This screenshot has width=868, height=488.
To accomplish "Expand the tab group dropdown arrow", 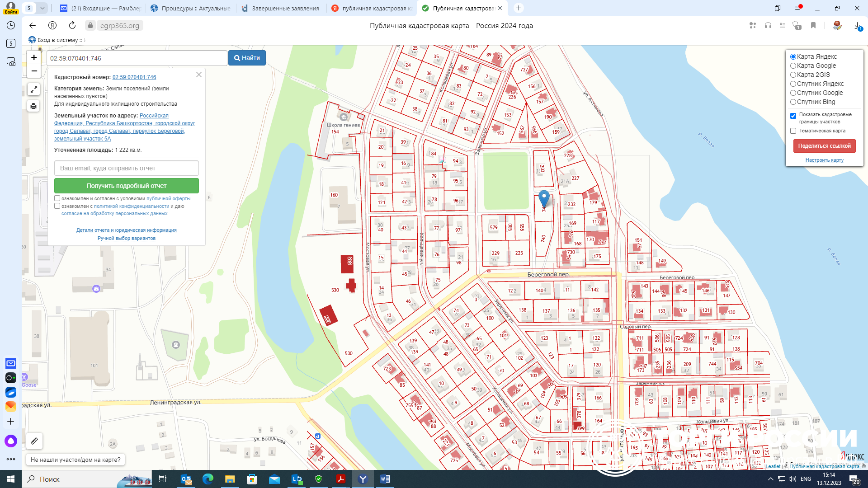I will 42,8.
